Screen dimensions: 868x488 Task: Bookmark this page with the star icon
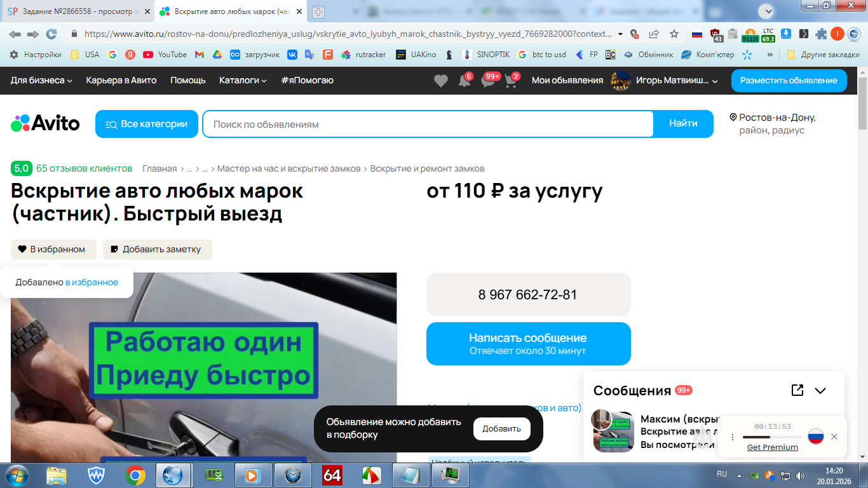tap(674, 34)
